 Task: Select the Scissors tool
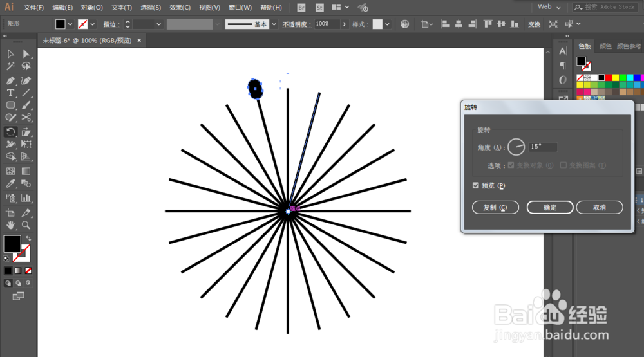pos(26,118)
